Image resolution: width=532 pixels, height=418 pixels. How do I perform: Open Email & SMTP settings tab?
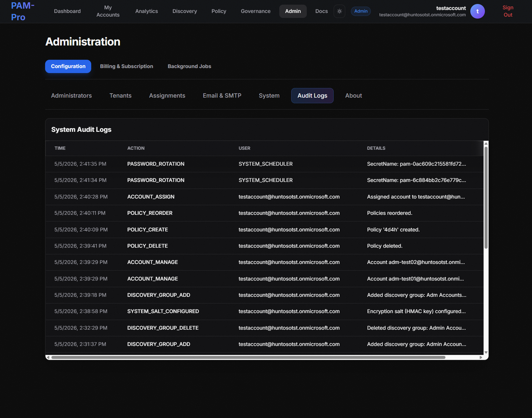(x=222, y=96)
